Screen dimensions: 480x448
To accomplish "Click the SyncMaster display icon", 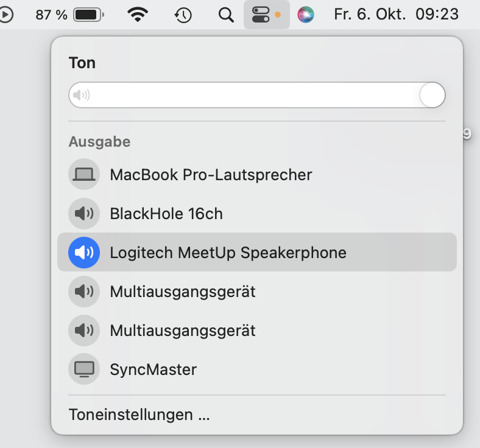I will (x=84, y=369).
